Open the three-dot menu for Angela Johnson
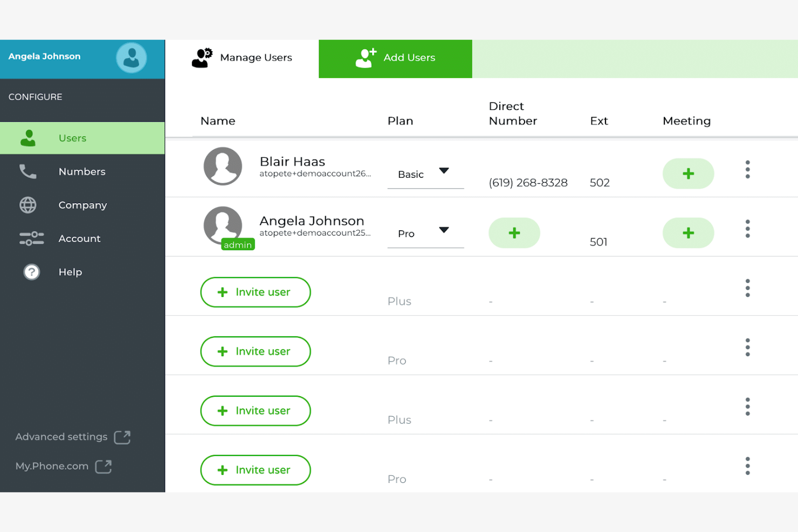 tap(748, 228)
